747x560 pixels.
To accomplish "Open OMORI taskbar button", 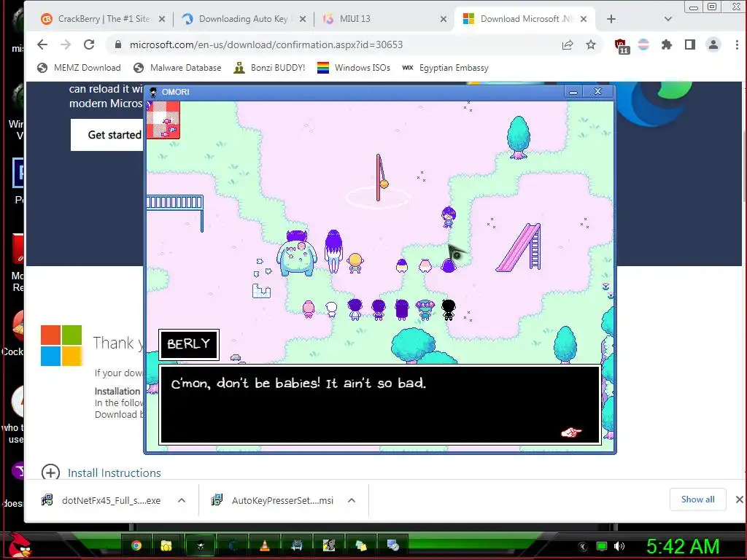I will pyautogui.click(x=201, y=545).
